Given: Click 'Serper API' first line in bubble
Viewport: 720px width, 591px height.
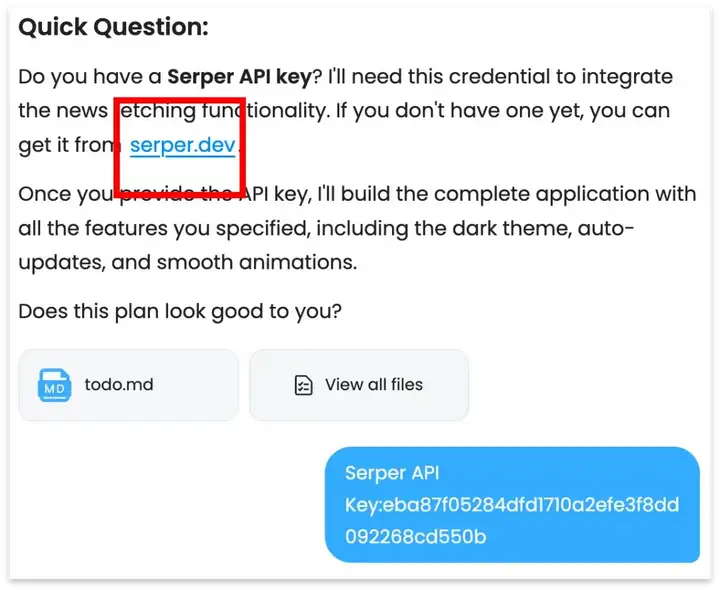Looking at the screenshot, I should pyautogui.click(x=392, y=473).
